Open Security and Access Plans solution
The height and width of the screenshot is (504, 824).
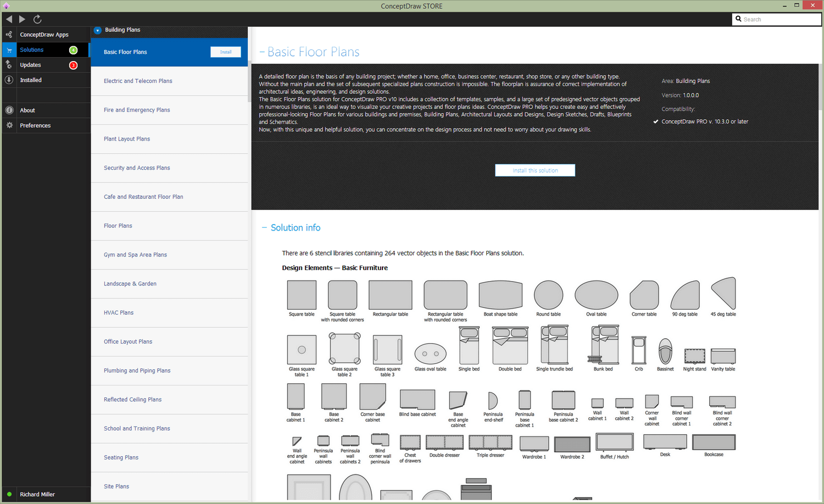point(169,168)
